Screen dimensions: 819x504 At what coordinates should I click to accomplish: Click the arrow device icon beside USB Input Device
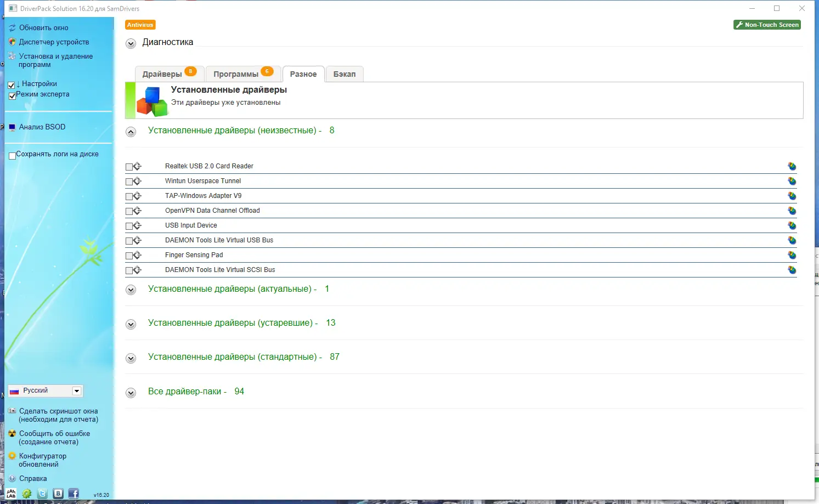137,225
